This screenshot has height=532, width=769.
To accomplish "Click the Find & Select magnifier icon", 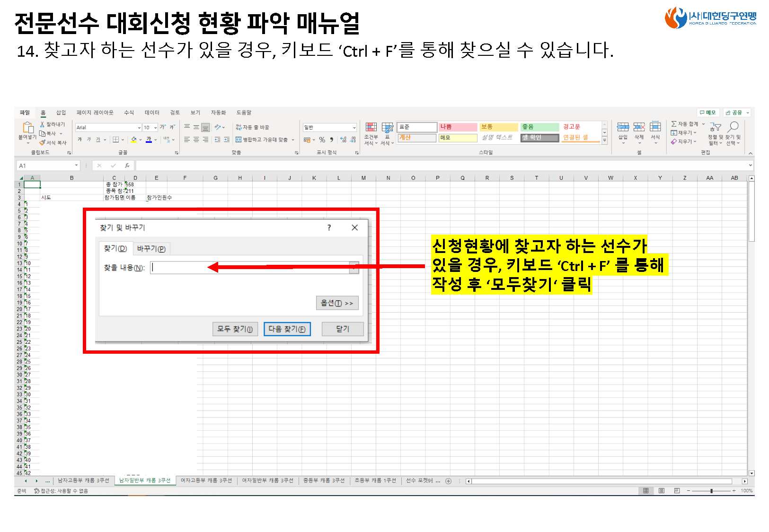I will (733, 127).
